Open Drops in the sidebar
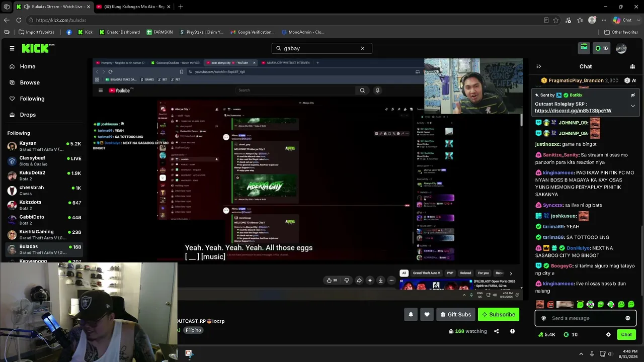The height and width of the screenshot is (362, 644). point(28,115)
